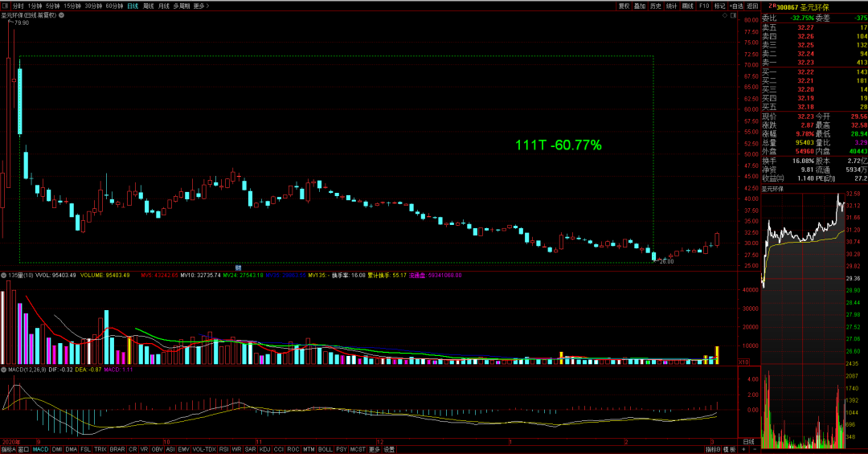Select the BOLL indicator tab
This screenshot has height=454, width=868.
[x=325, y=449]
